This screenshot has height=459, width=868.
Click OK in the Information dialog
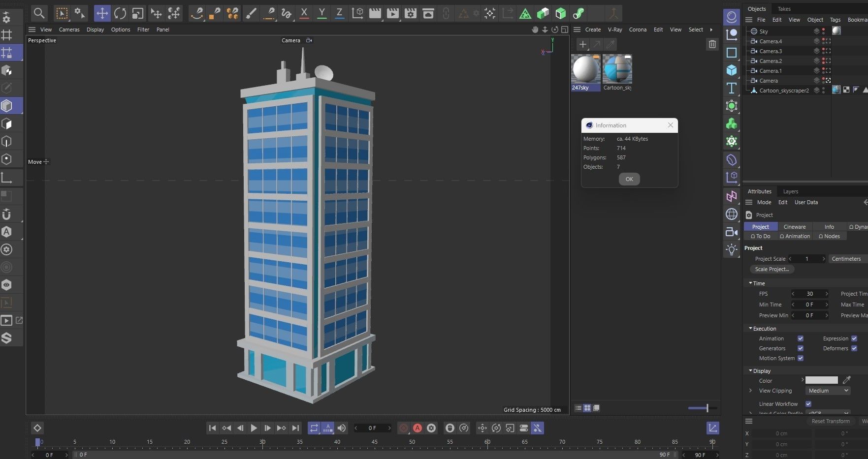(x=629, y=179)
